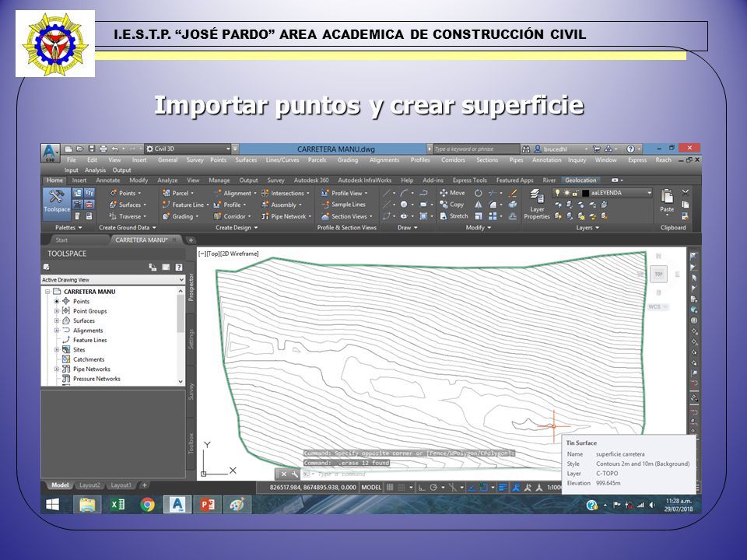Expand the Point Groups tree node
The width and height of the screenshot is (747, 560).
pyautogui.click(x=57, y=311)
